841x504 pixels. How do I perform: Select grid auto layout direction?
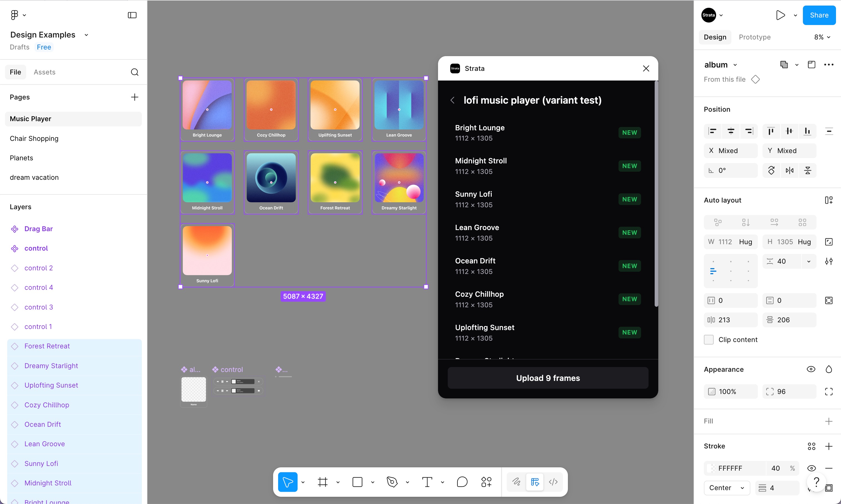tap(802, 223)
